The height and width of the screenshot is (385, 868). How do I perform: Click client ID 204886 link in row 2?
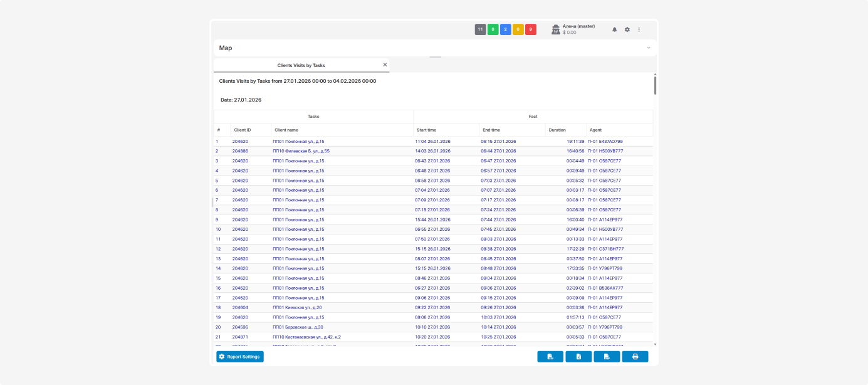tap(240, 151)
